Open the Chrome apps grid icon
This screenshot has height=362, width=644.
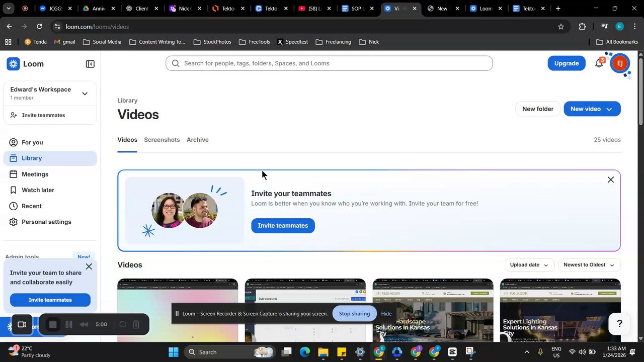tap(8, 42)
